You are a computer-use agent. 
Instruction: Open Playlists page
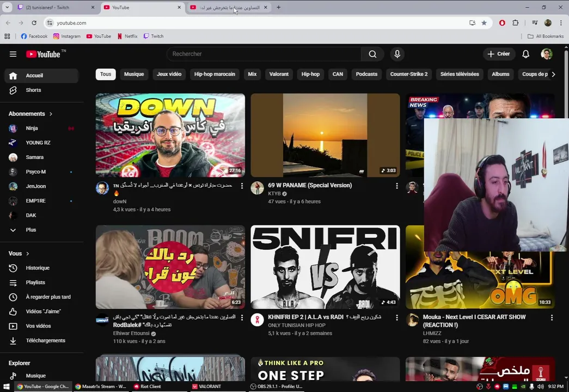(x=42, y=283)
